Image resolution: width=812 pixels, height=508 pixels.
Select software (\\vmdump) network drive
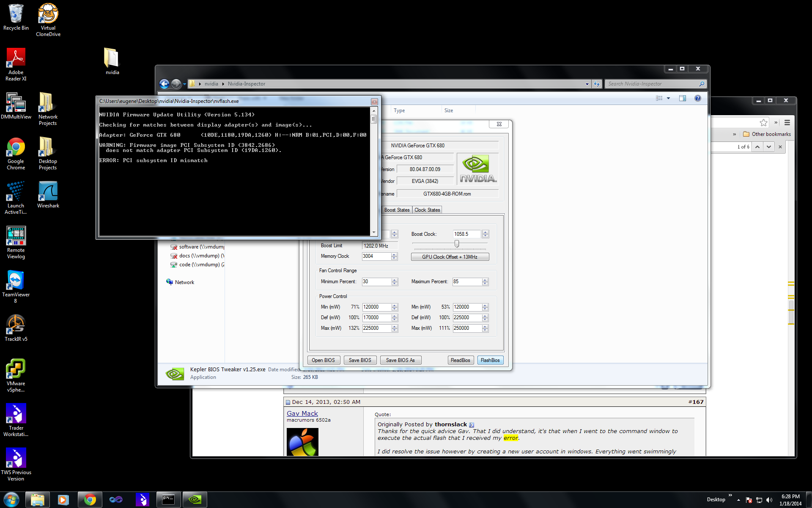[x=197, y=247]
